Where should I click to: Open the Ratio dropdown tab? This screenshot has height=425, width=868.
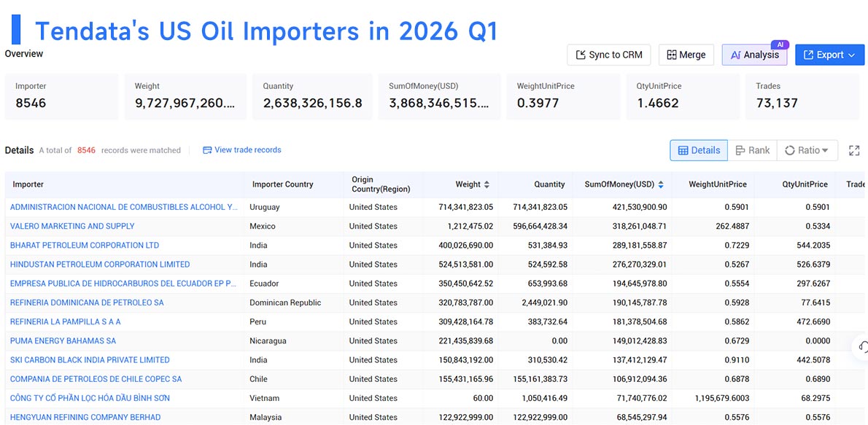pyautogui.click(x=807, y=150)
